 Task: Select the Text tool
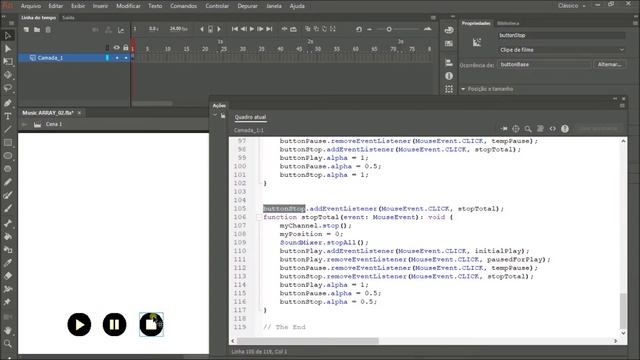tap(7, 116)
